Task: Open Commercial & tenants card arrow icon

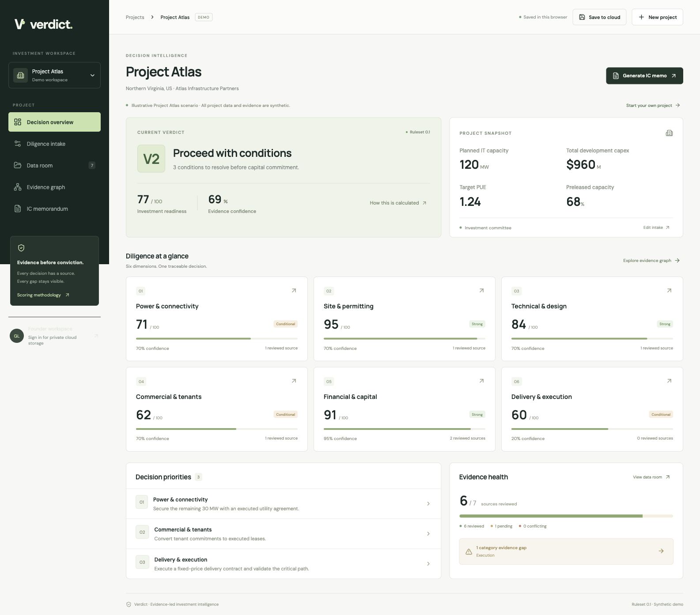Action: (x=294, y=381)
